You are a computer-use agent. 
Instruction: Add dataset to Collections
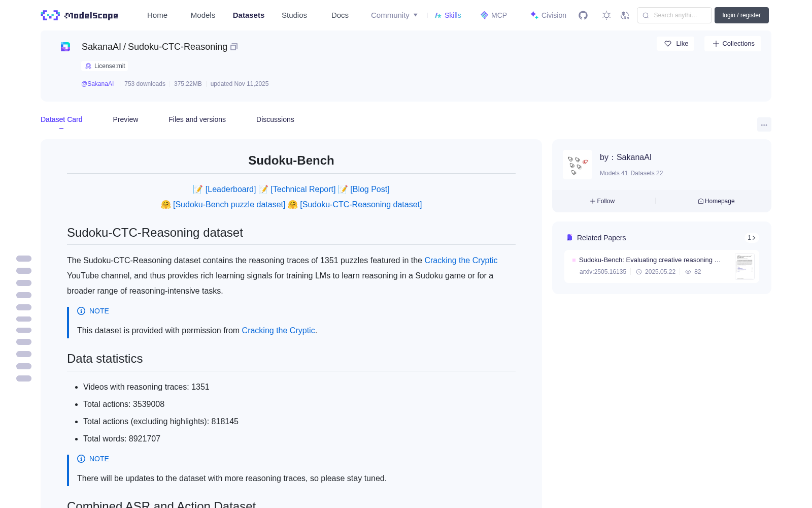[733, 44]
